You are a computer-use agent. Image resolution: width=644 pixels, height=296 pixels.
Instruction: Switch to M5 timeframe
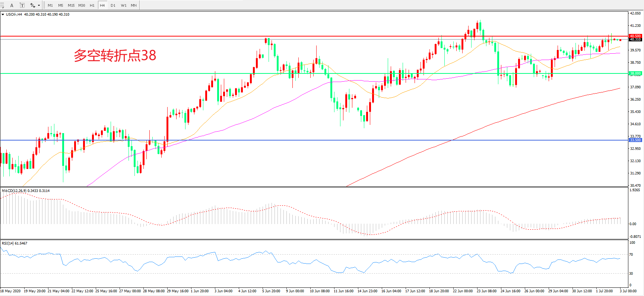click(x=60, y=5)
